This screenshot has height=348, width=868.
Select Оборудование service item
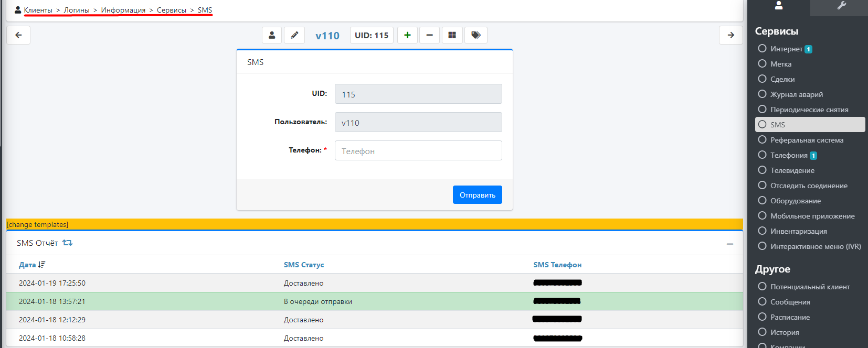point(795,201)
